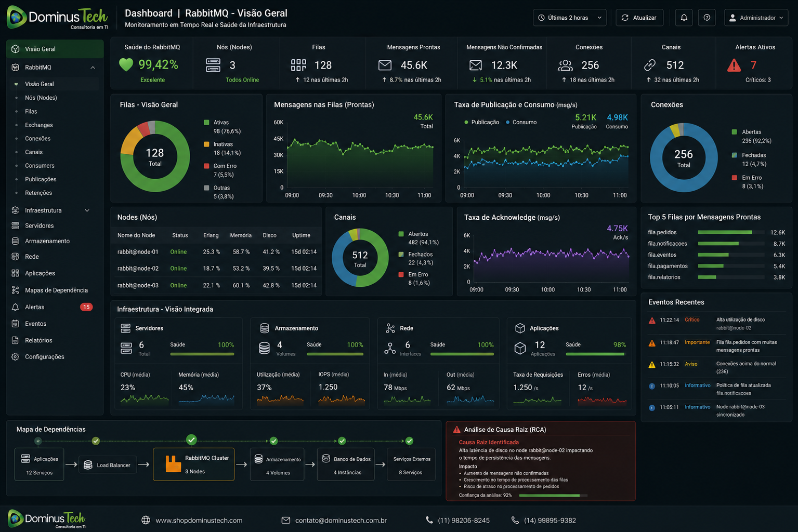The image size is (798, 532).
Task: Open the www.shopdominustech.com link
Action: 199,520
